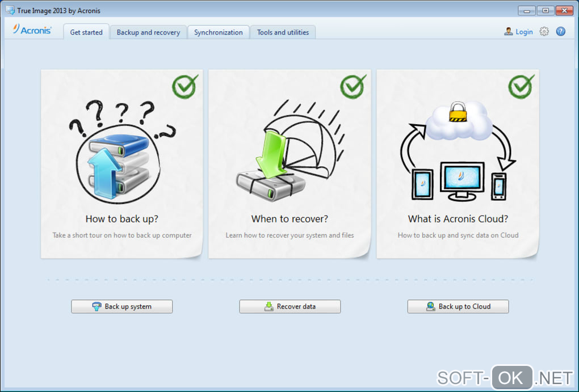Minimize the True Image window
579x392 pixels.
[527, 11]
